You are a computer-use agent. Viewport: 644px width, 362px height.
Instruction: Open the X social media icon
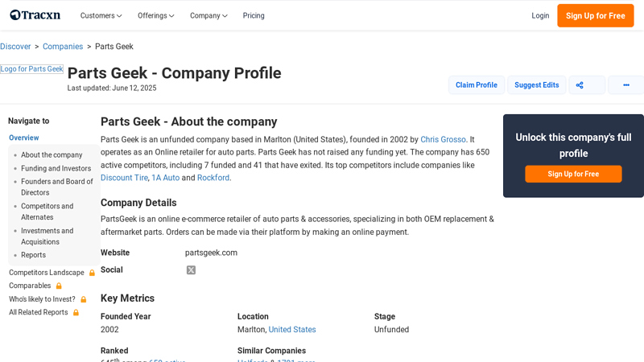pyautogui.click(x=191, y=270)
